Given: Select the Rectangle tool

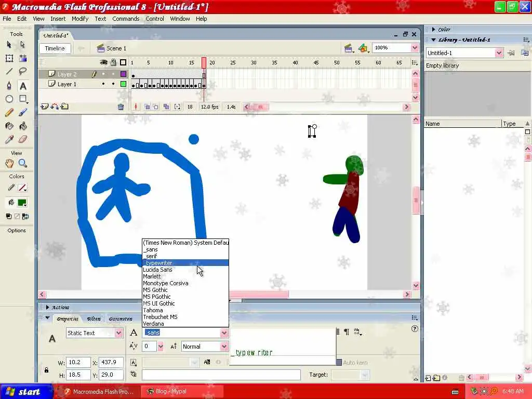Looking at the screenshot, I should click(23, 99).
